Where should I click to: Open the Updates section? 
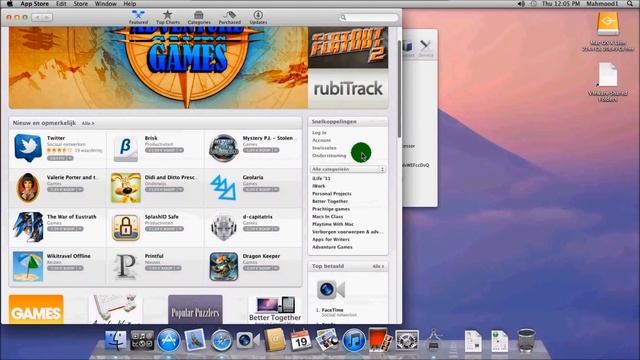click(x=258, y=17)
